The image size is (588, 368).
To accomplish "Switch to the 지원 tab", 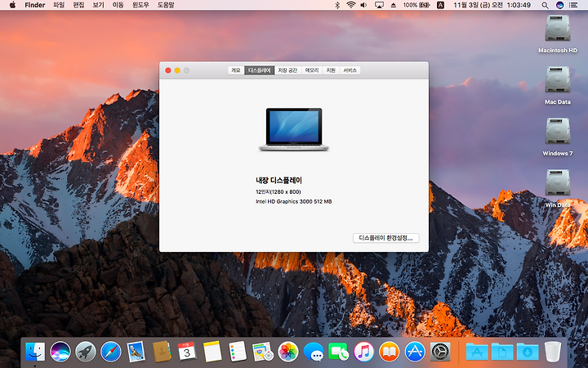I will coord(331,70).
